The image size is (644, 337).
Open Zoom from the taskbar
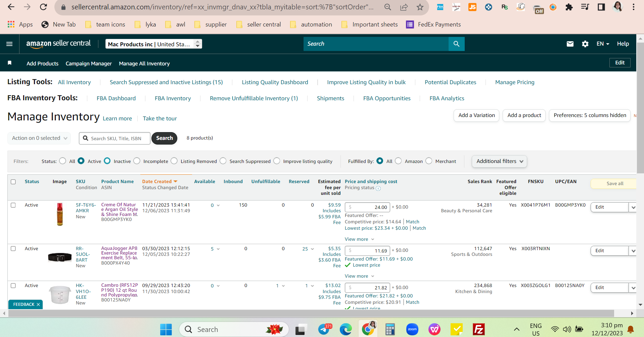click(x=412, y=330)
